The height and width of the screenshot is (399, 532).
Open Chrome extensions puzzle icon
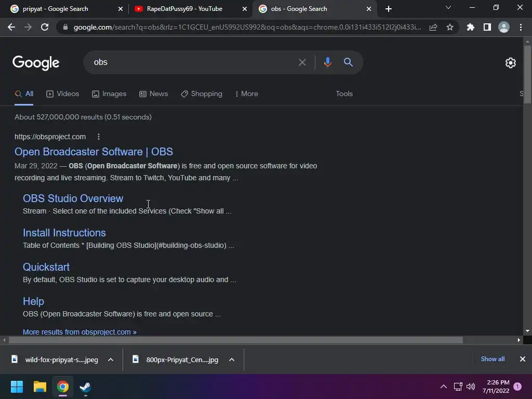(x=471, y=27)
